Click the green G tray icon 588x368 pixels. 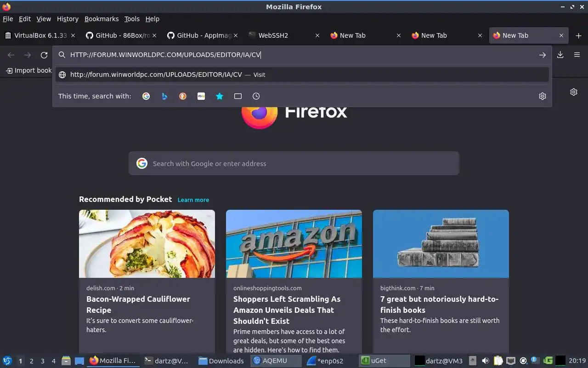coord(548,361)
